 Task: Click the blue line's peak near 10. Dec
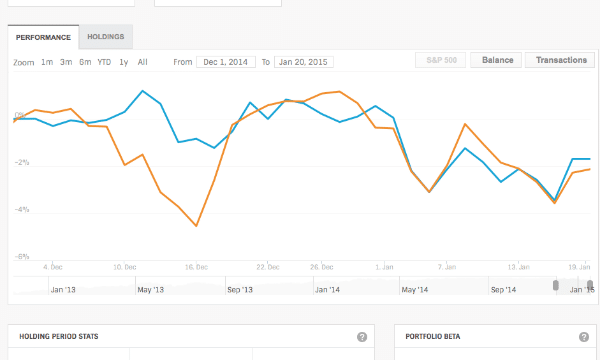(x=142, y=91)
